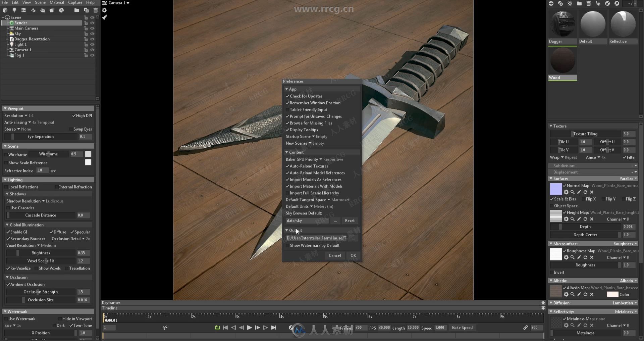Create a material group folder
This screenshot has width=644, height=341.
point(579,3)
